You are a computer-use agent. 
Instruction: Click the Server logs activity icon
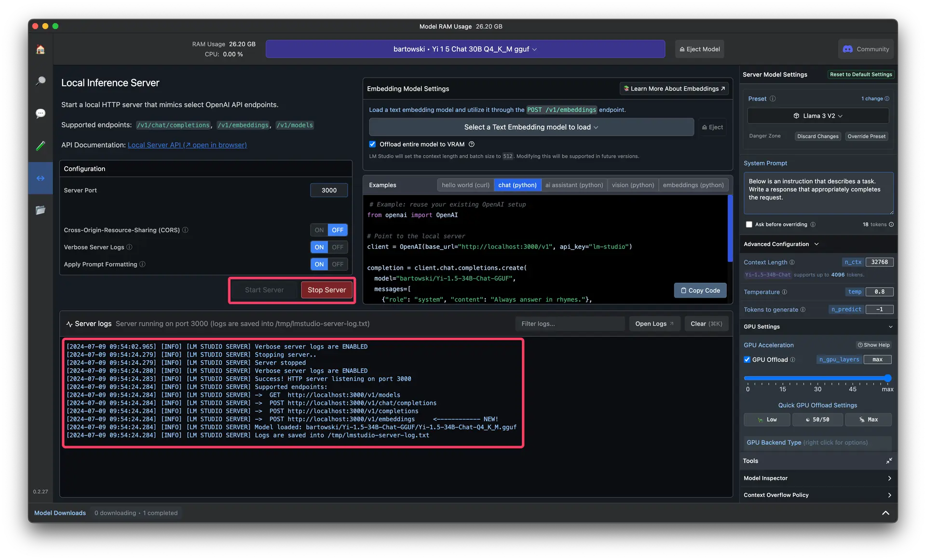pyautogui.click(x=69, y=324)
